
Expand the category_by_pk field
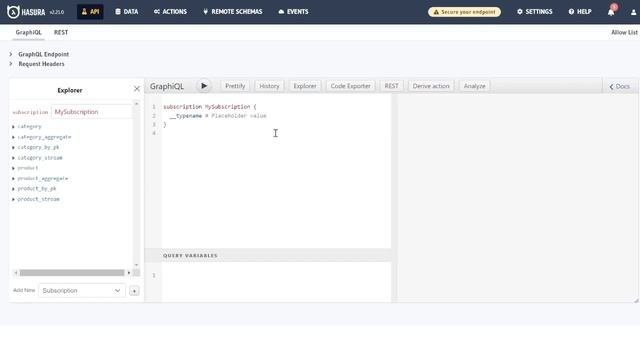[36, 147]
